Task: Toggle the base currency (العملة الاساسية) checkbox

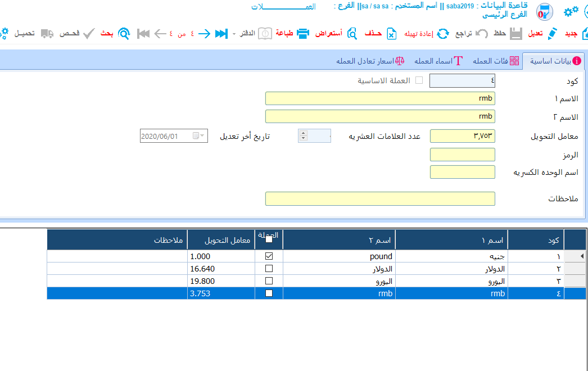Action: click(419, 80)
